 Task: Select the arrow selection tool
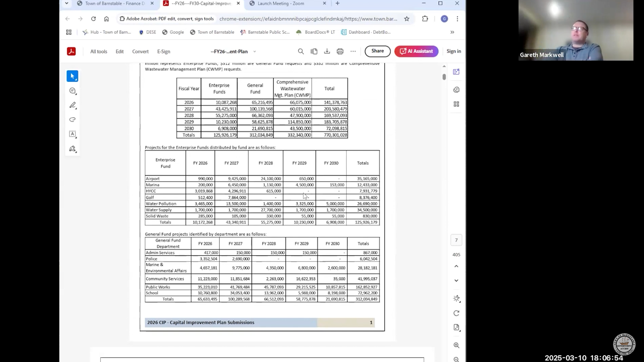(72, 76)
